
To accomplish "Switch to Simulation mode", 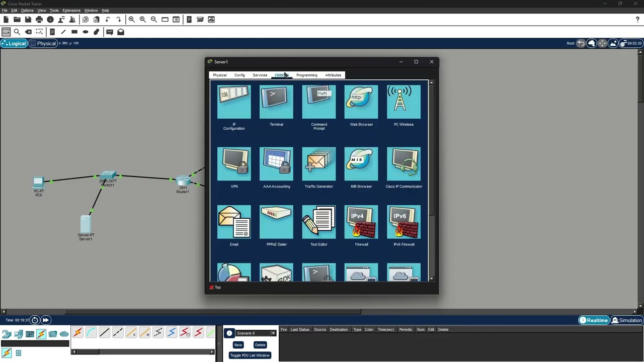I will 627,320.
